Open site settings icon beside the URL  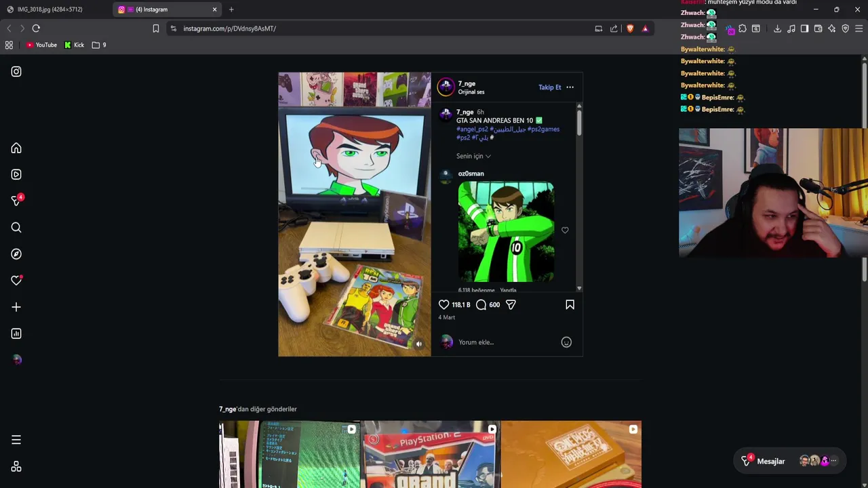tap(173, 28)
